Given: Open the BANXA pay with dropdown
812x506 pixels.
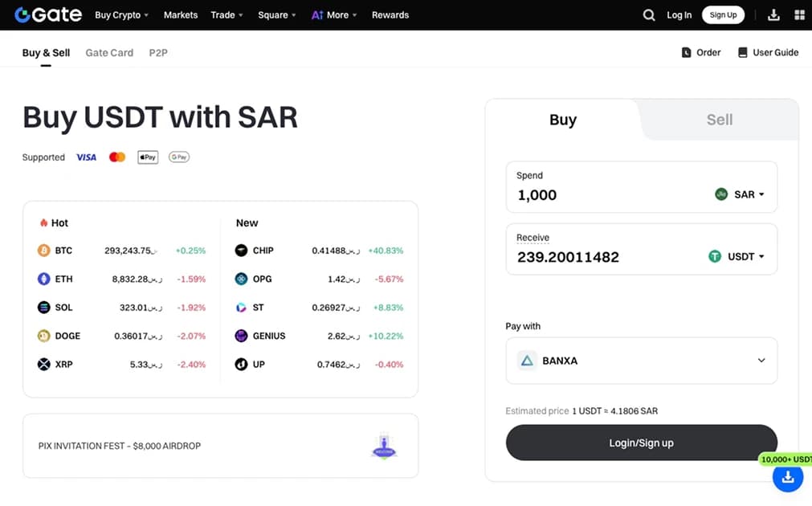Looking at the screenshot, I should [x=641, y=361].
